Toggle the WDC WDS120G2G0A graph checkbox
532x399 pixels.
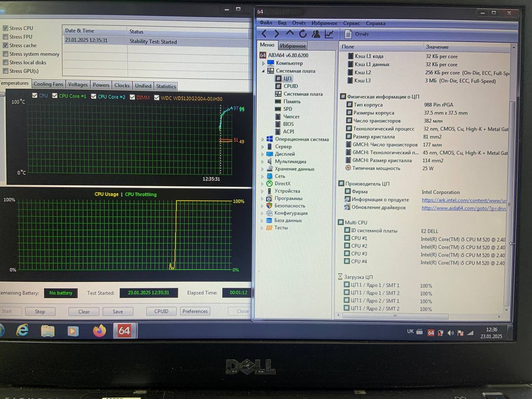point(157,98)
